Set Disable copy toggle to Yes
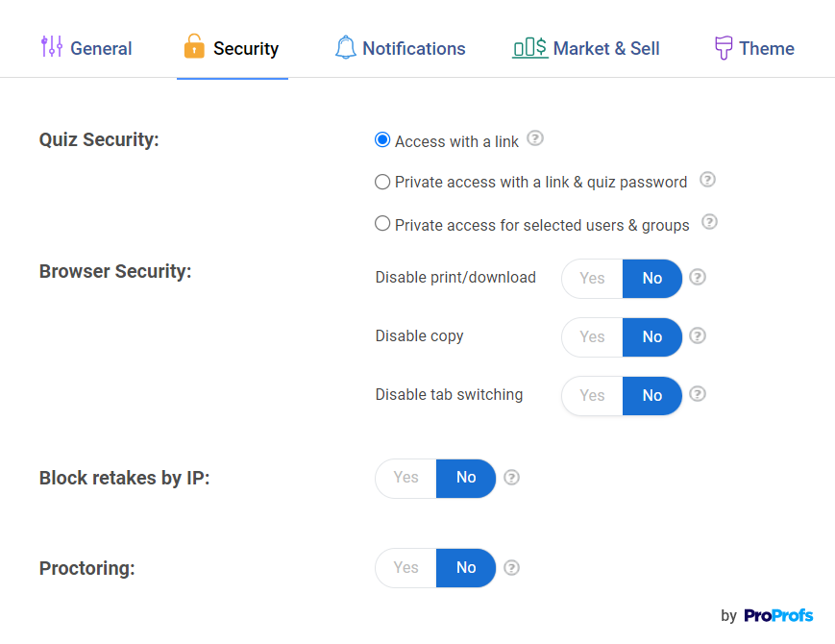The height and width of the screenshot is (644, 835). click(592, 336)
